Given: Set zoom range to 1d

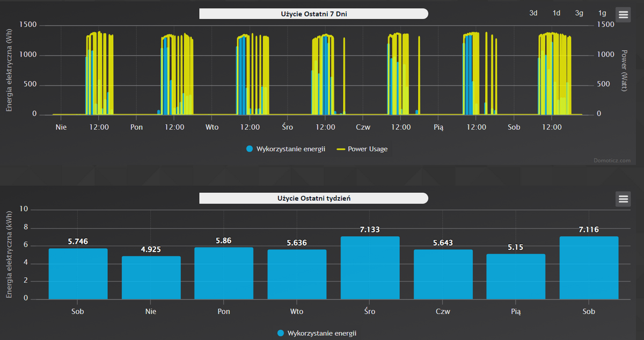Looking at the screenshot, I should tap(557, 13).
